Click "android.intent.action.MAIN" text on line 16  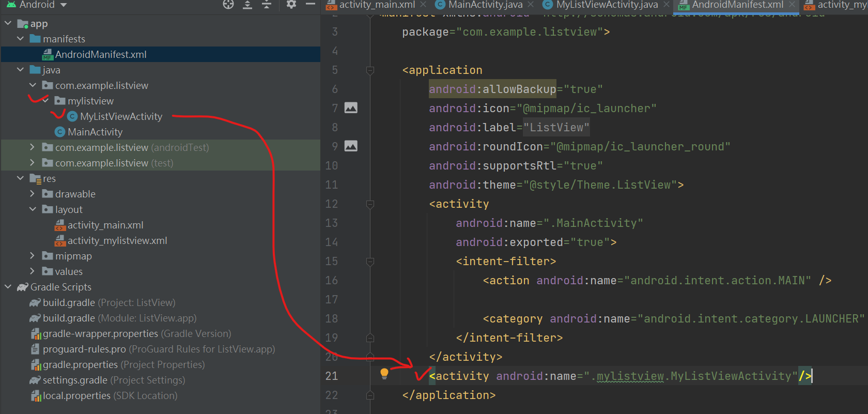(x=718, y=280)
